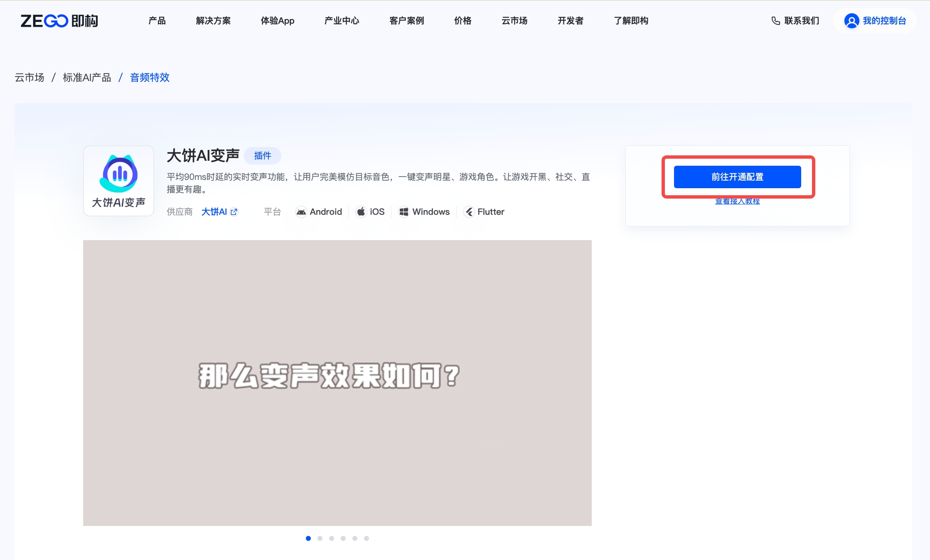
Task: Click the 联系我们 link
Action: pos(802,21)
